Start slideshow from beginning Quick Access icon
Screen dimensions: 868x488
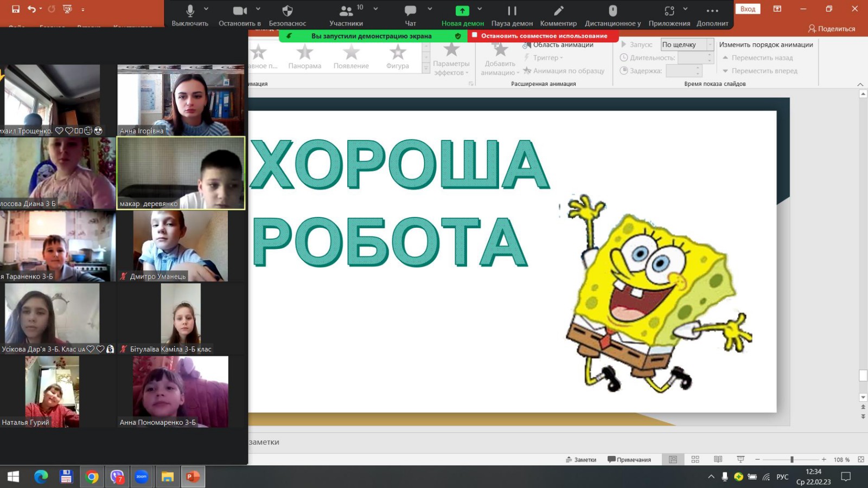click(x=67, y=9)
